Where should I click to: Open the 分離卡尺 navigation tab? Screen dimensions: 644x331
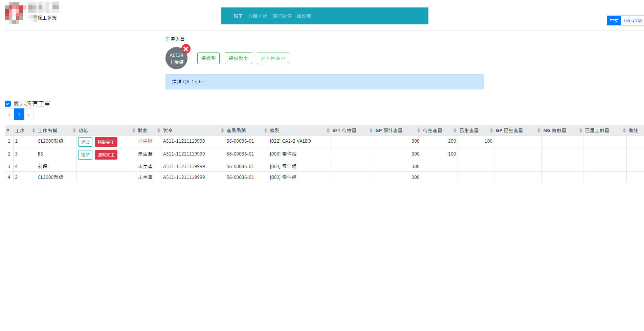(x=258, y=16)
